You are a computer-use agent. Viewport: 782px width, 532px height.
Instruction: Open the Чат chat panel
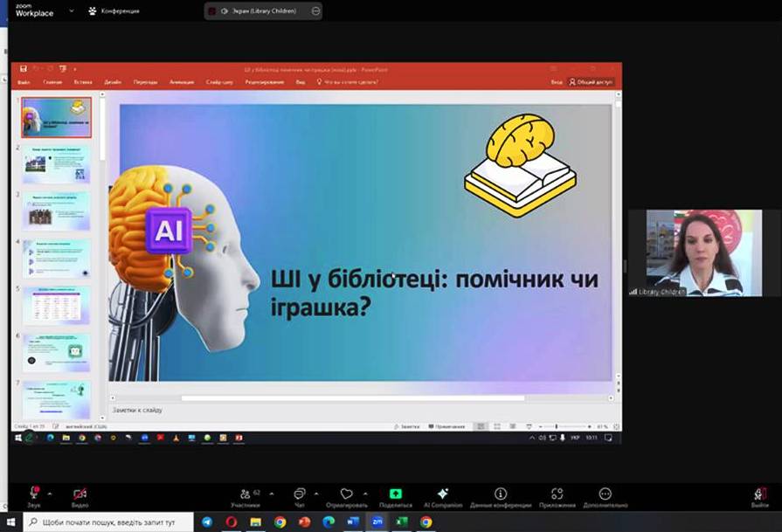[x=300, y=494]
